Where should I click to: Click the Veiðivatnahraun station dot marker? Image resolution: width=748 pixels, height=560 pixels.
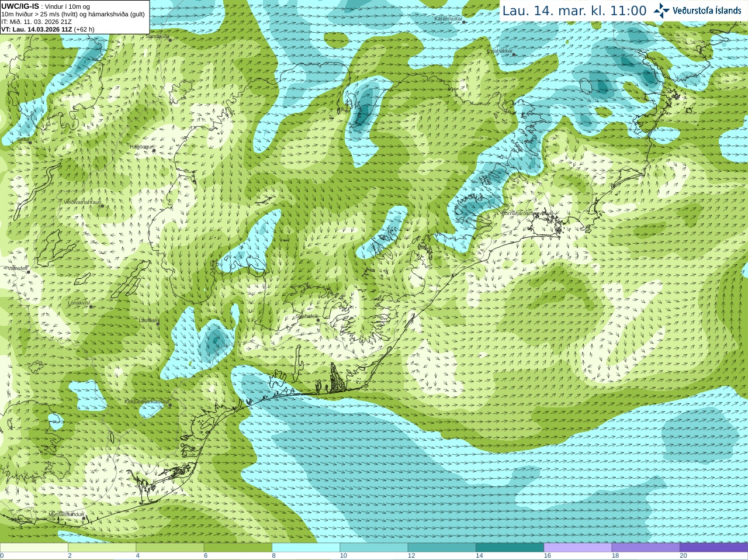coord(102,206)
